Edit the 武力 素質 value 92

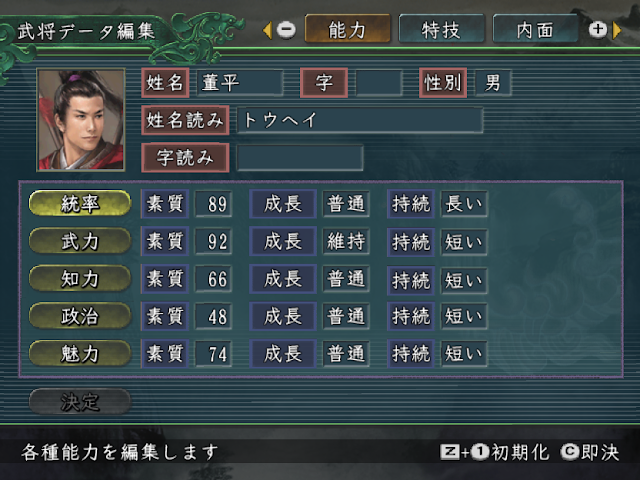click(213, 241)
